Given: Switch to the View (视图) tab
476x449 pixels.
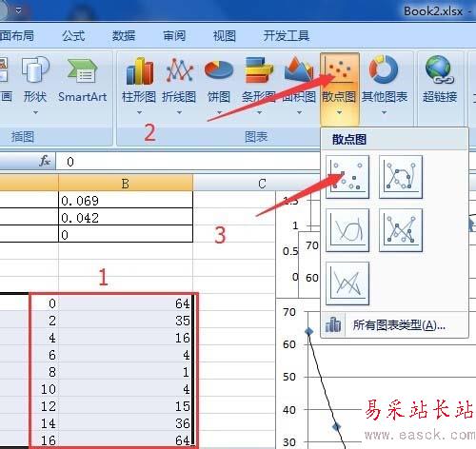Looking at the screenshot, I should pos(225,35).
